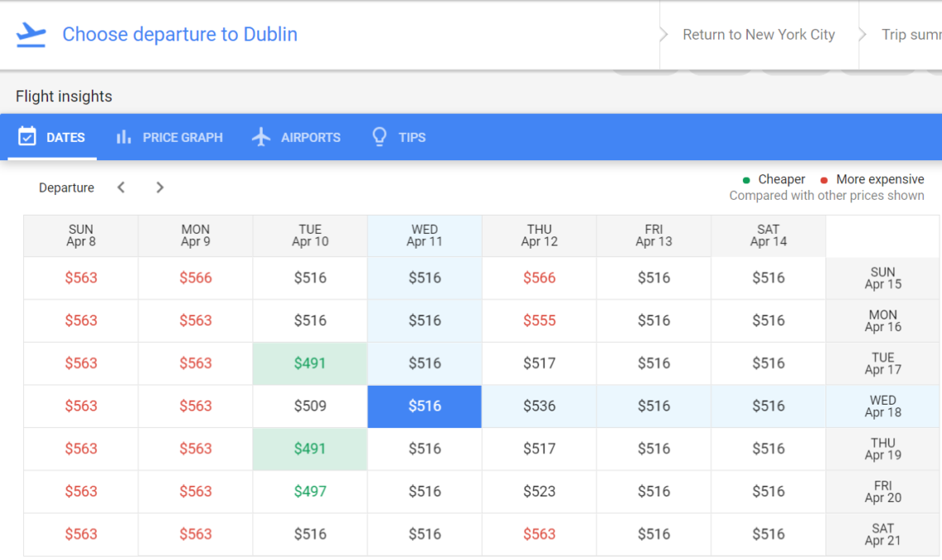942x560 pixels.
Task: Click the bar chart icon on Price Graph
Action: click(x=124, y=137)
